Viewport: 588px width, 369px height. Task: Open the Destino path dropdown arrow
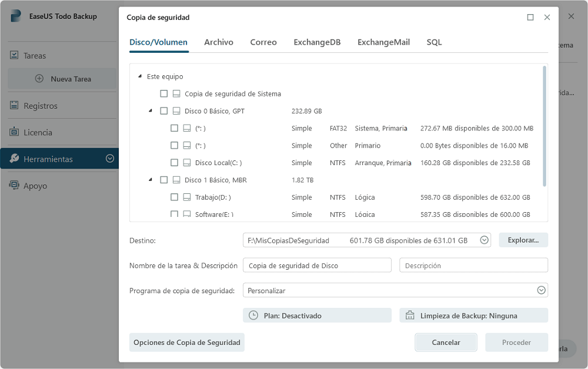click(484, 240)
